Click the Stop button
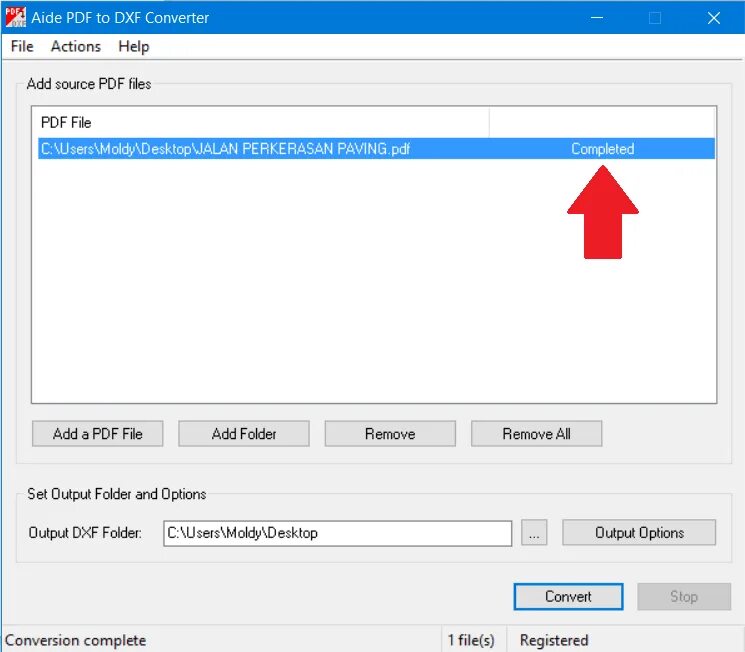Screen dimensions: 745x652 (x=684, y=596)
